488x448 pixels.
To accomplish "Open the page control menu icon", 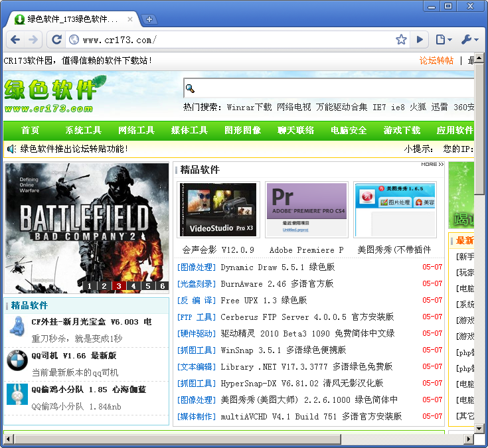I will (444, 40).
